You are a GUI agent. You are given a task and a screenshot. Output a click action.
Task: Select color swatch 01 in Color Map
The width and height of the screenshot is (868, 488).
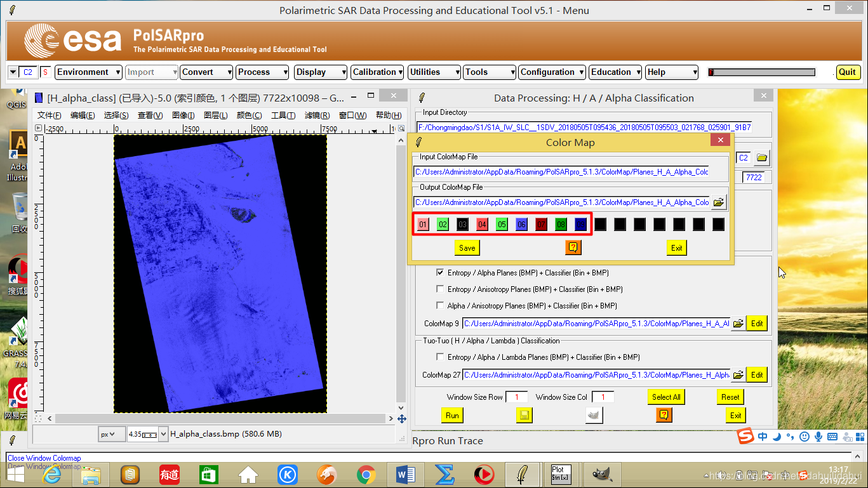point(424,224)
